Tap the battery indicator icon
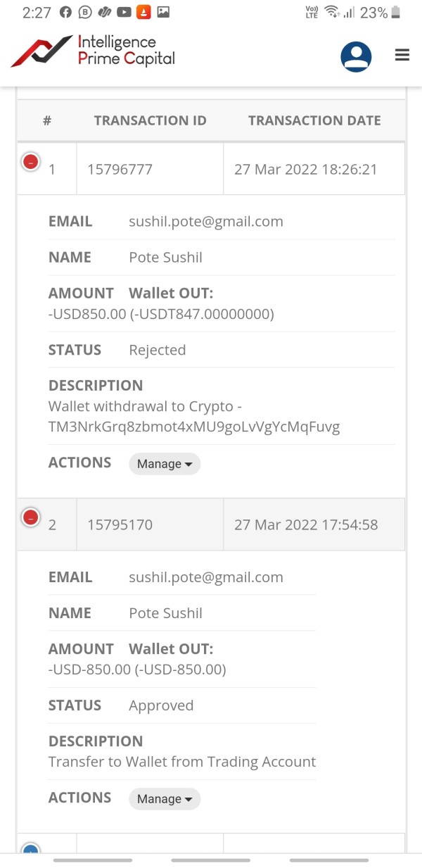The width and height of the screenshot is (422, 868). tap(396, 12)
